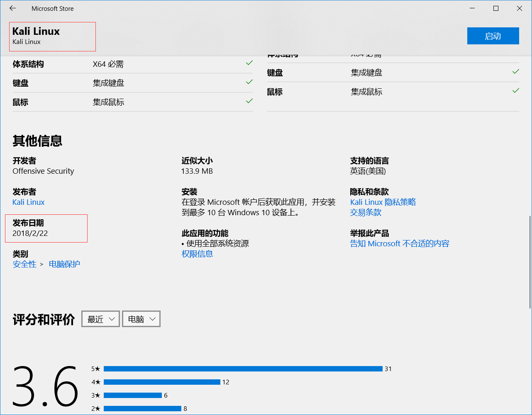Open the 安全性 category link

[24, 264]
